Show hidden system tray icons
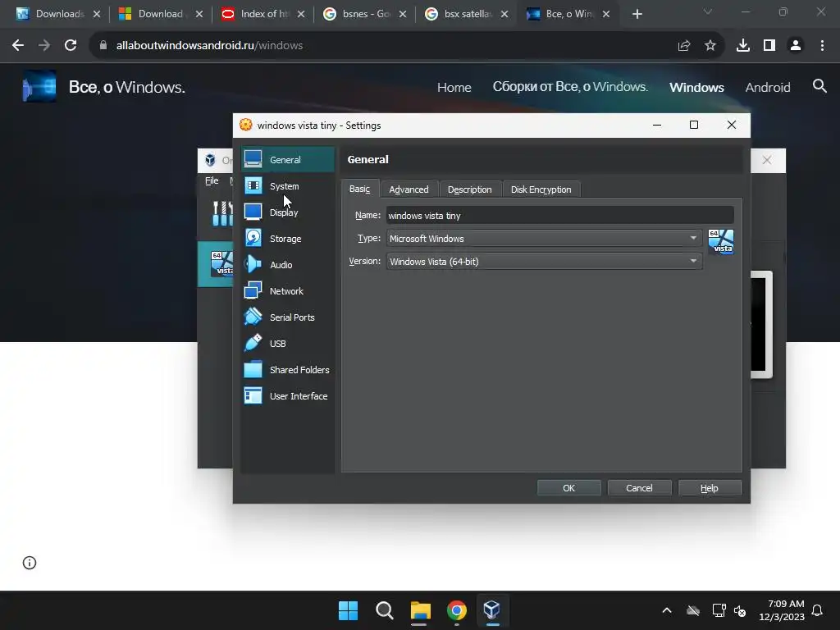This screenshot has width=840, height=630. tap(667, 610)
